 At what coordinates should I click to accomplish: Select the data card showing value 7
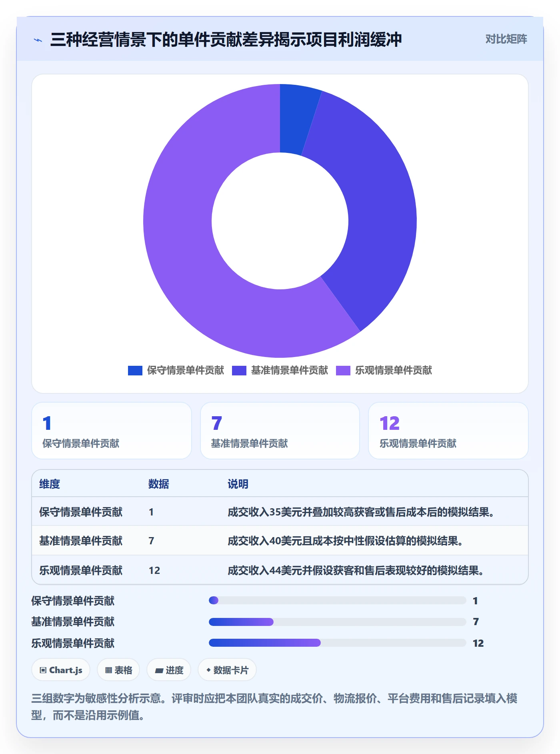click(280, 431)
